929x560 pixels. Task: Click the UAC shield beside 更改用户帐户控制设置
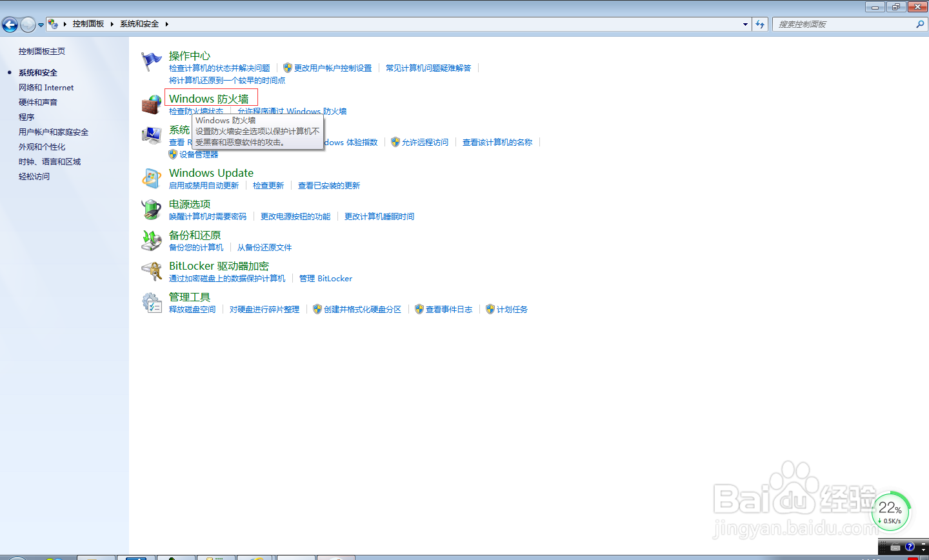[x=287, y=68]
